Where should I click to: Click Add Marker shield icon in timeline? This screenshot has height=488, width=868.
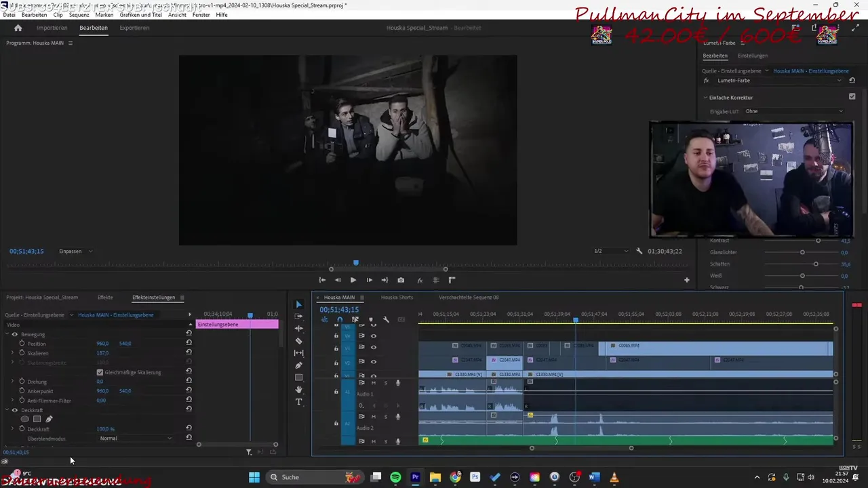point(370,320)
